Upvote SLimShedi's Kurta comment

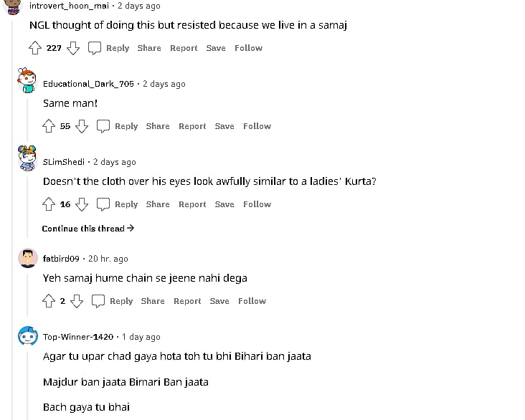pyautogui.click(x=49, y=204)
